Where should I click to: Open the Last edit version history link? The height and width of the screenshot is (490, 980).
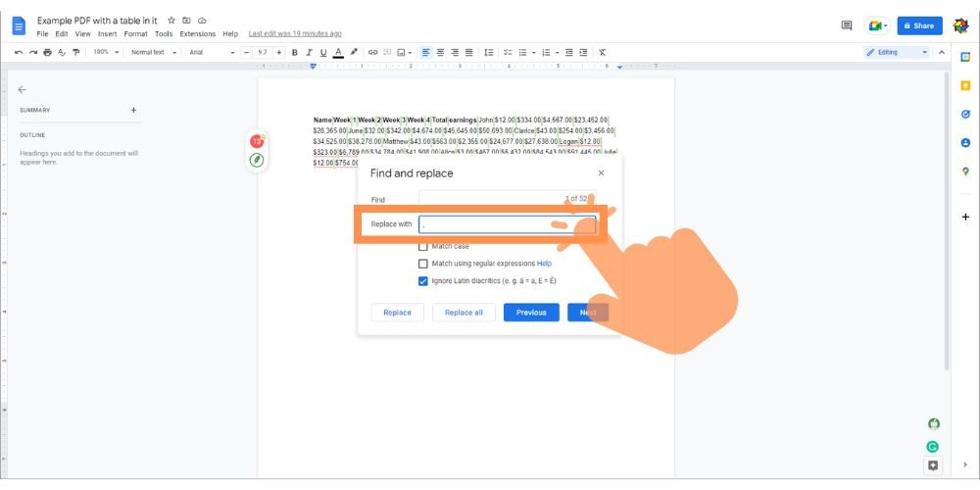click(295, 33)
